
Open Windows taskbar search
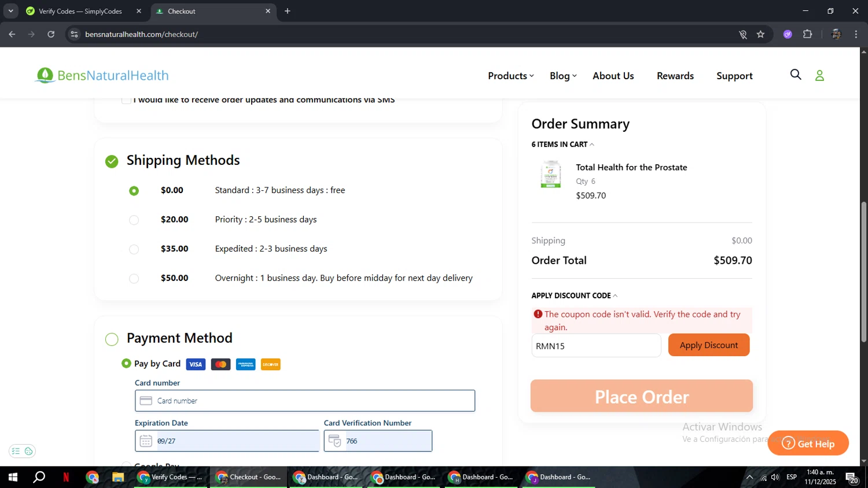(39, 477)
